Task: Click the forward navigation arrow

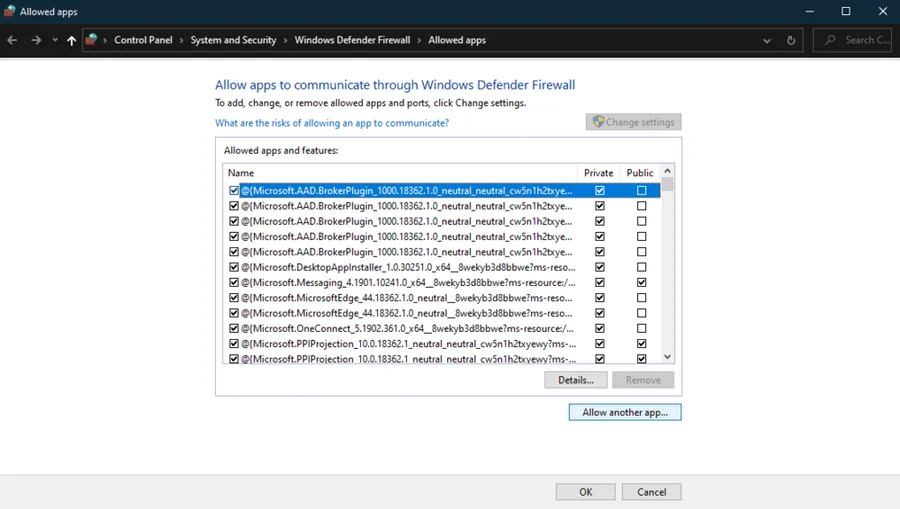Action: (36, 40)
